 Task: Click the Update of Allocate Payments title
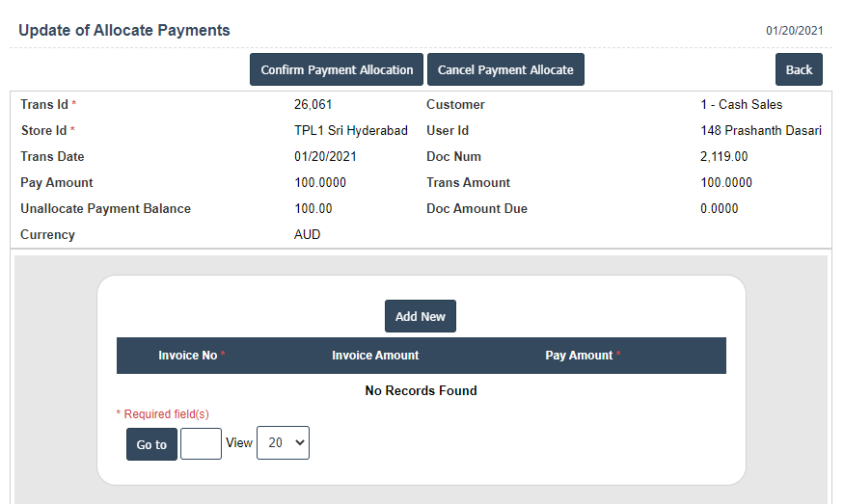click(x=124, y=30)
